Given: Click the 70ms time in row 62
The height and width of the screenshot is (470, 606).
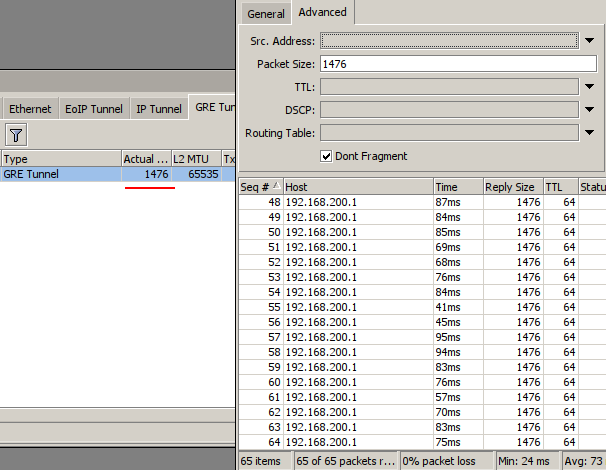Looking at the screenshot, I should pos(448,412).
